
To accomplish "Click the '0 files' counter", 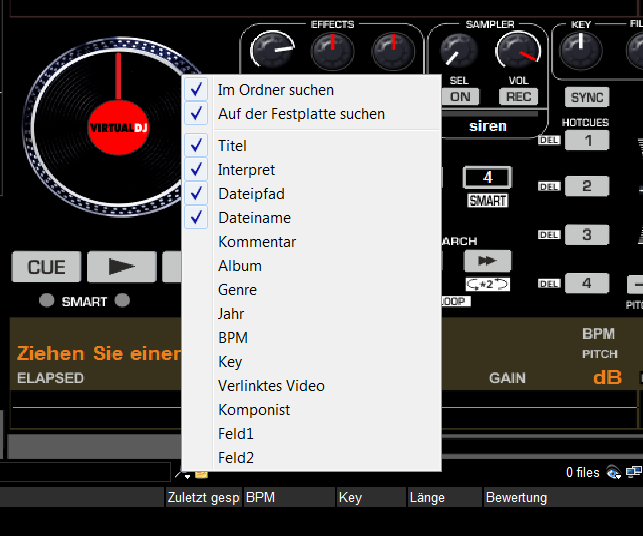I will (583, 472).
